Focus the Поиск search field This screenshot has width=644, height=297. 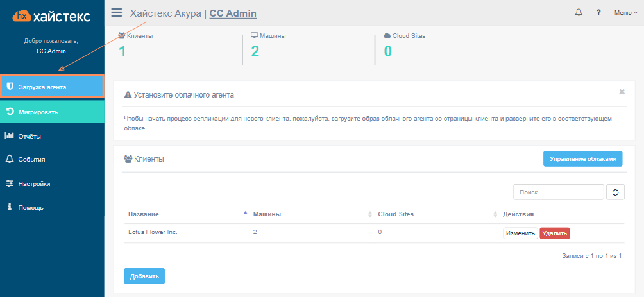tap(558, 192)
